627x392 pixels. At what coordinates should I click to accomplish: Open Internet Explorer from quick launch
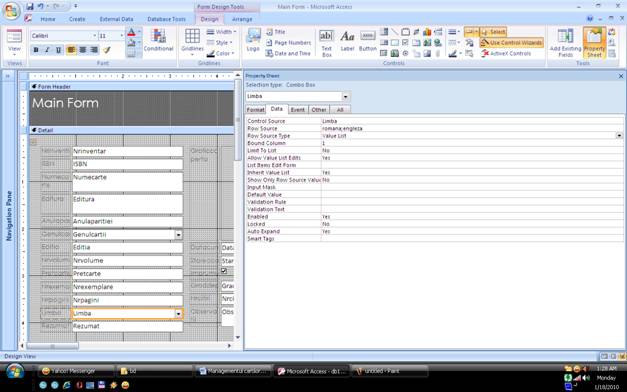(x=66, y=385)
